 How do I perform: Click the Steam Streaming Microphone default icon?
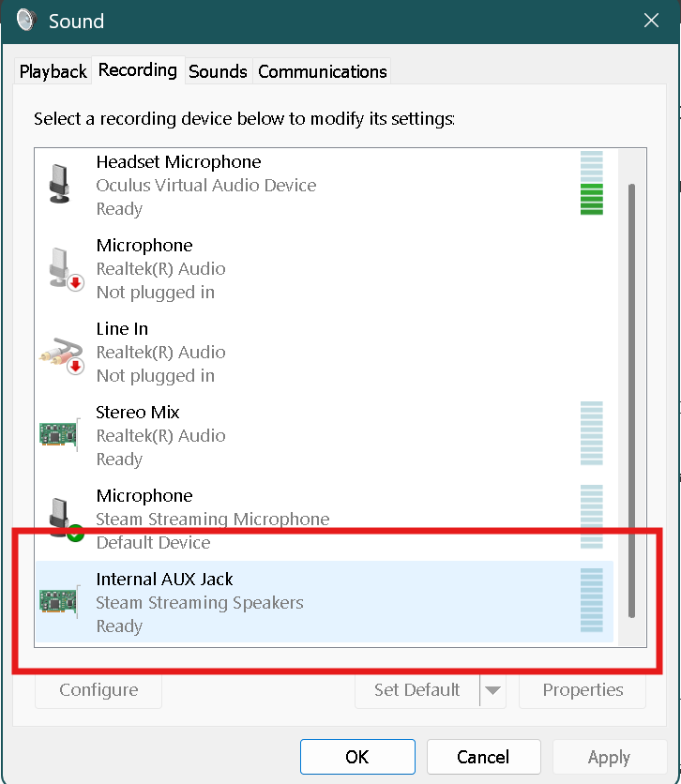(60, 520)
